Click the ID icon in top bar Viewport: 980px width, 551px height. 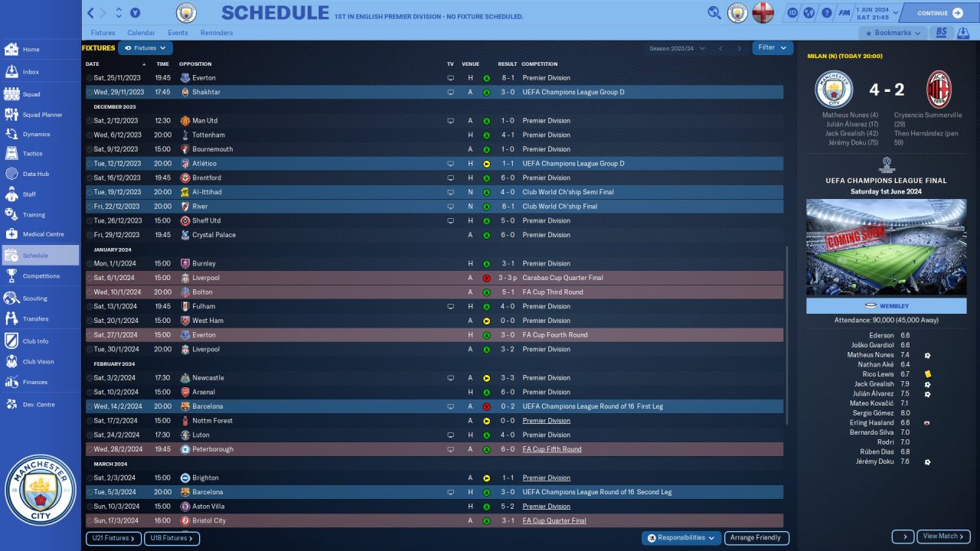[792, 13]
